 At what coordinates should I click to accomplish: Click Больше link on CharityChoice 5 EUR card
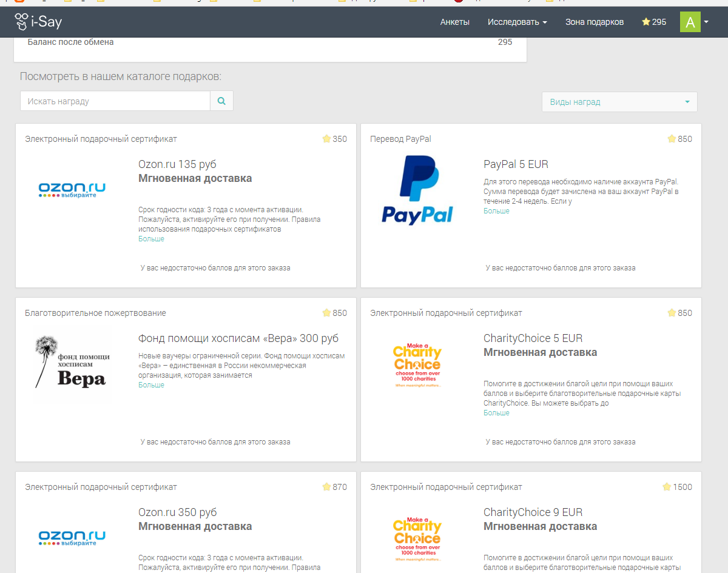click(496, 413)
